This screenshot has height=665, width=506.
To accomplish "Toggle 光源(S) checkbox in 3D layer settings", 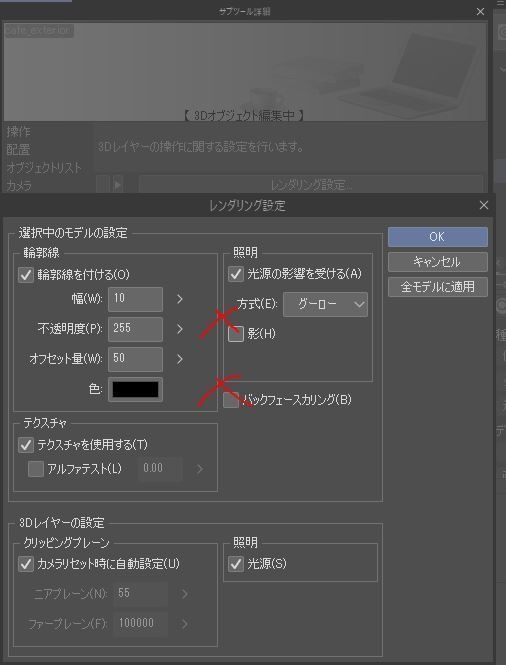I will pos(236,564).
